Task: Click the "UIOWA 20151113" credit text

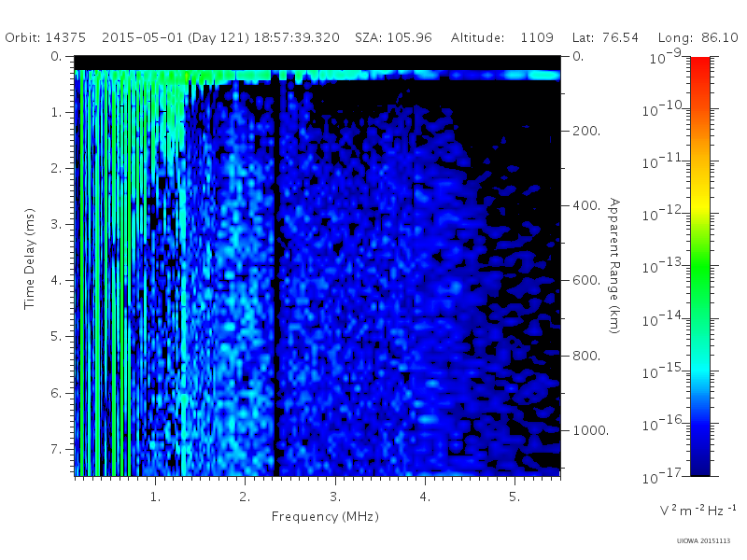Action: [x=703, y=541]
